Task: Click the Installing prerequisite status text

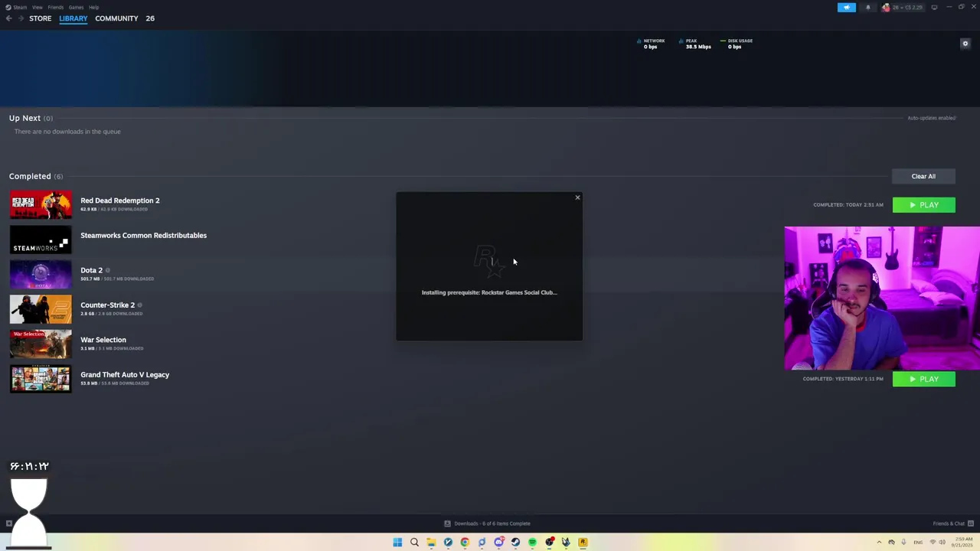Action: (x=489, y=292)
